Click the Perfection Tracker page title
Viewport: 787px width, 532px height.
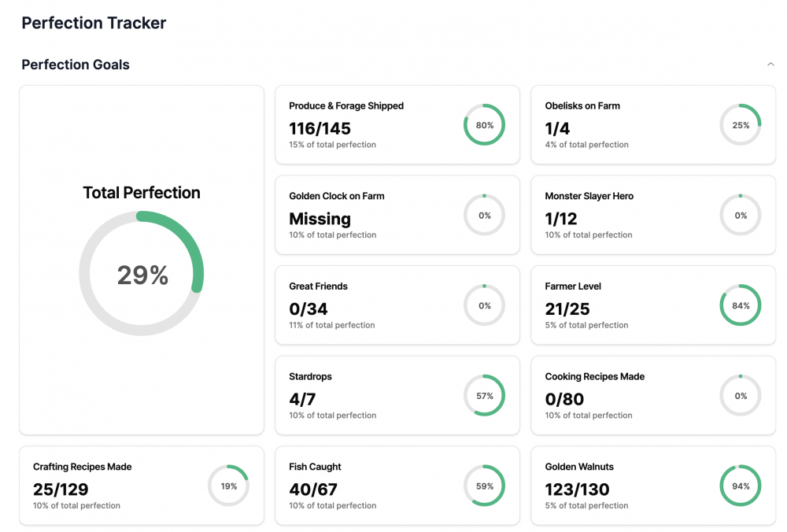(x=94, y=23)
